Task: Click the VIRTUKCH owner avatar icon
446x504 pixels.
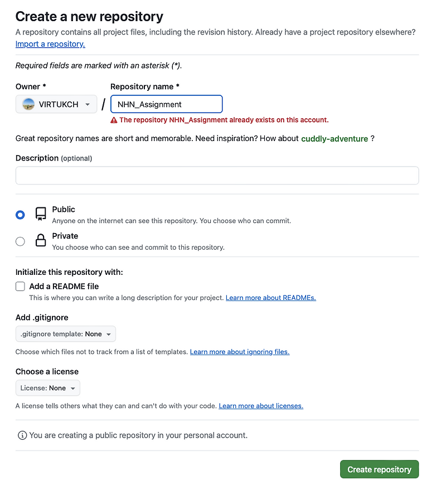Action: pos(28,104)
